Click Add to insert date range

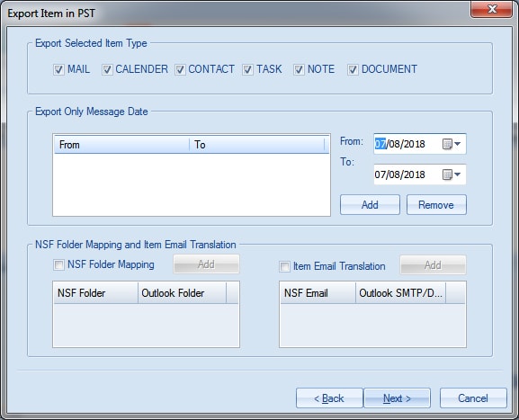point(370,204)
